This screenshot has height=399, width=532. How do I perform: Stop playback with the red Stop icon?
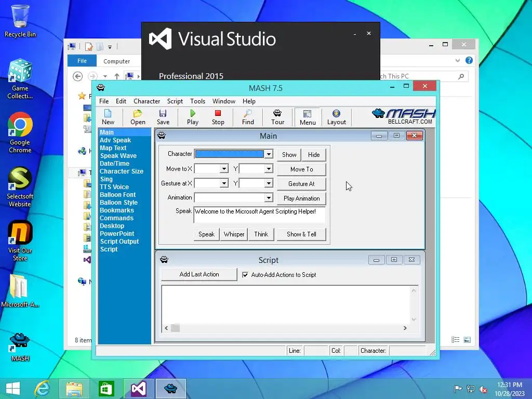218,117
